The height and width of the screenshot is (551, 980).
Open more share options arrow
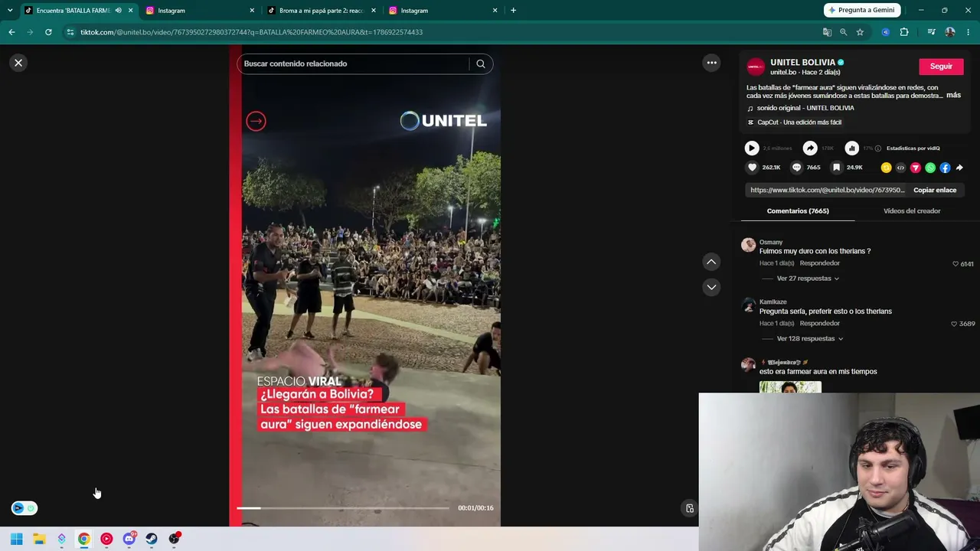coord(959,168)
